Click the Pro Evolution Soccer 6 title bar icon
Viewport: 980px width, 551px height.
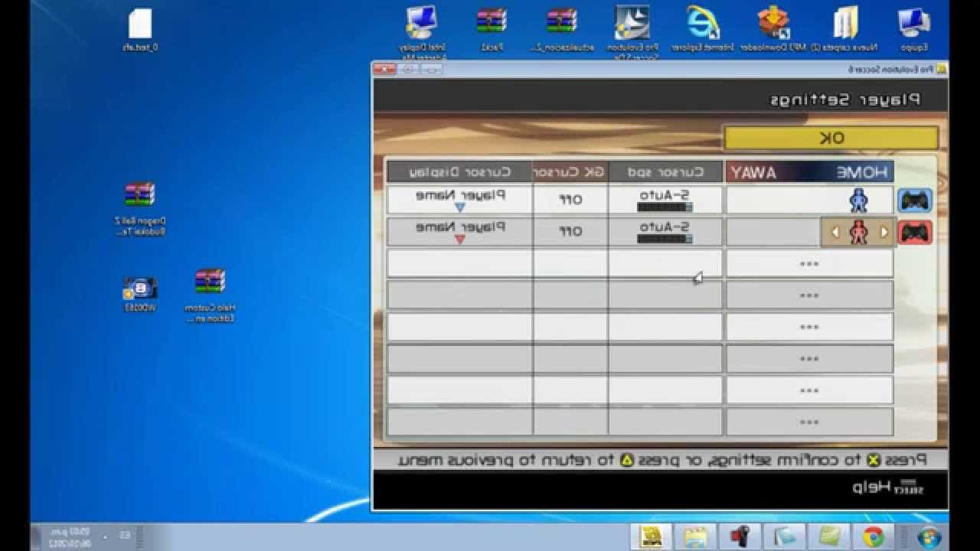click(x=941, y=69)
